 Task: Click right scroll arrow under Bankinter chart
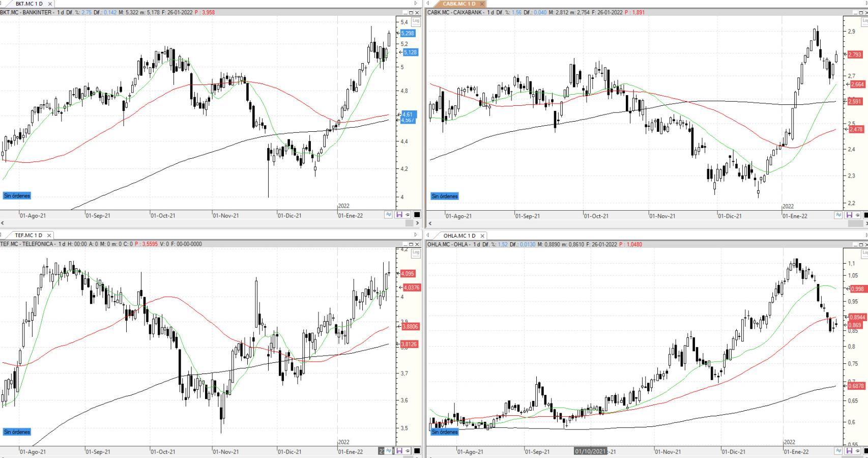418,223
